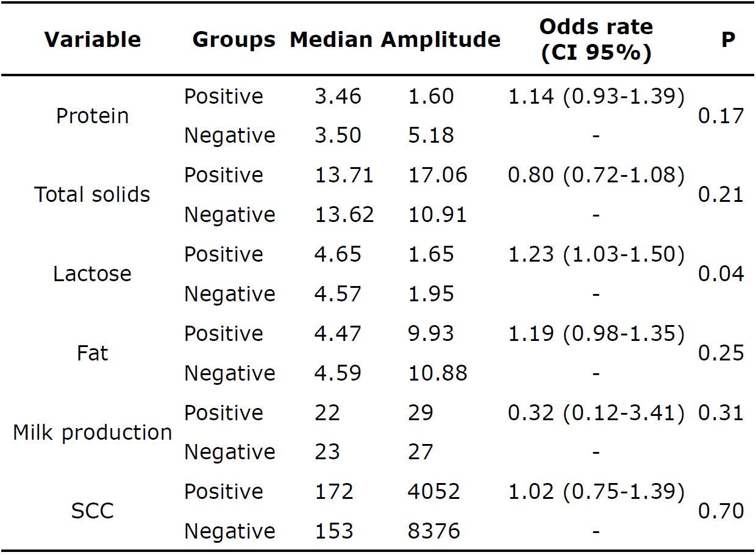Click the median value 13.71
Image resolution: width=756 pixels, height=555 pixels.
pyautogui.click(x=344, y=175)
